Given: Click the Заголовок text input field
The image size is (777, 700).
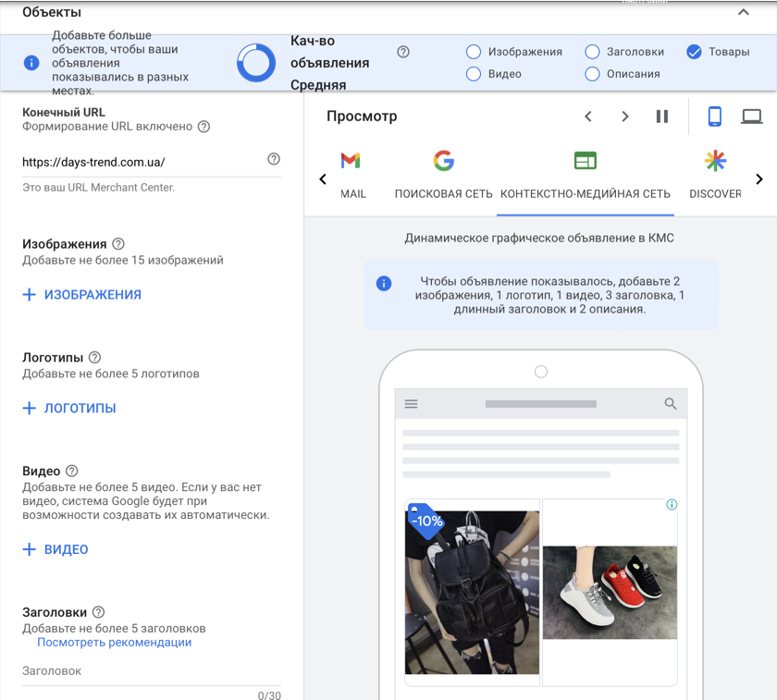Looking at the screenshot, I should 152,672.
